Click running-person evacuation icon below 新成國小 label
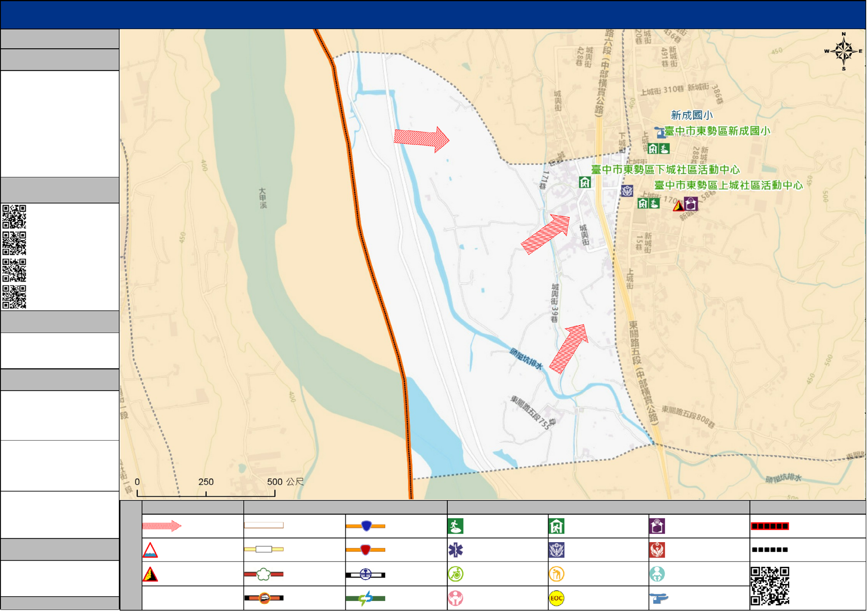868x612 pixels. point(664,149)
